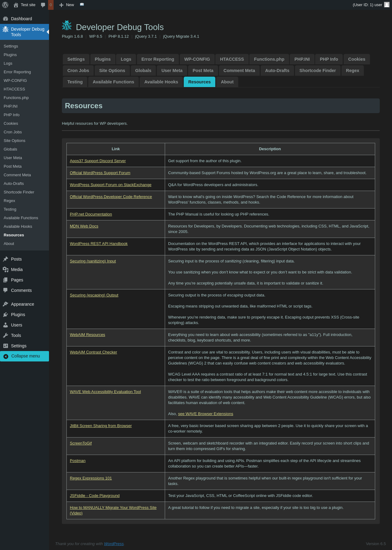Open the Appearance paintbrush icon
Viewport: 392px width, 550px height.
coord(6,304)
